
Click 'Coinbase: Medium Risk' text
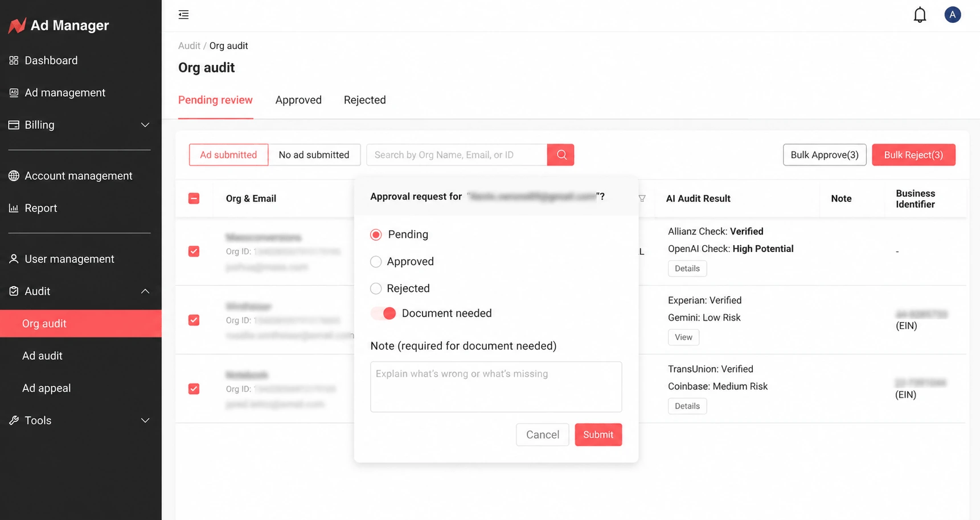click(x=717, y=386)
